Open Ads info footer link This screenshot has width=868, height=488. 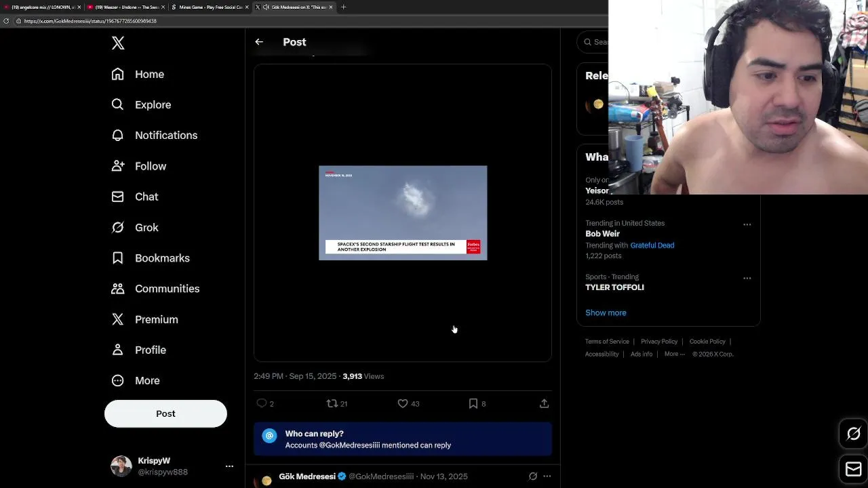pyautogui.click(x=642, y=354)
